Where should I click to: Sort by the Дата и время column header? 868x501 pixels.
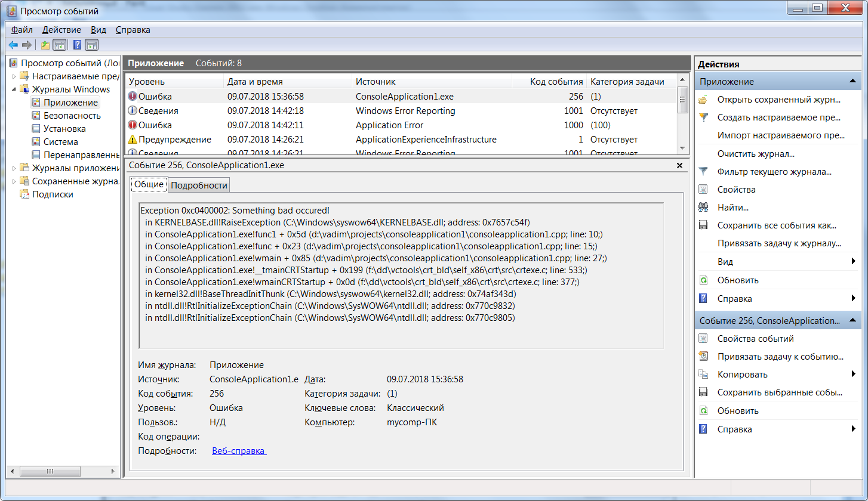(288, 82)
